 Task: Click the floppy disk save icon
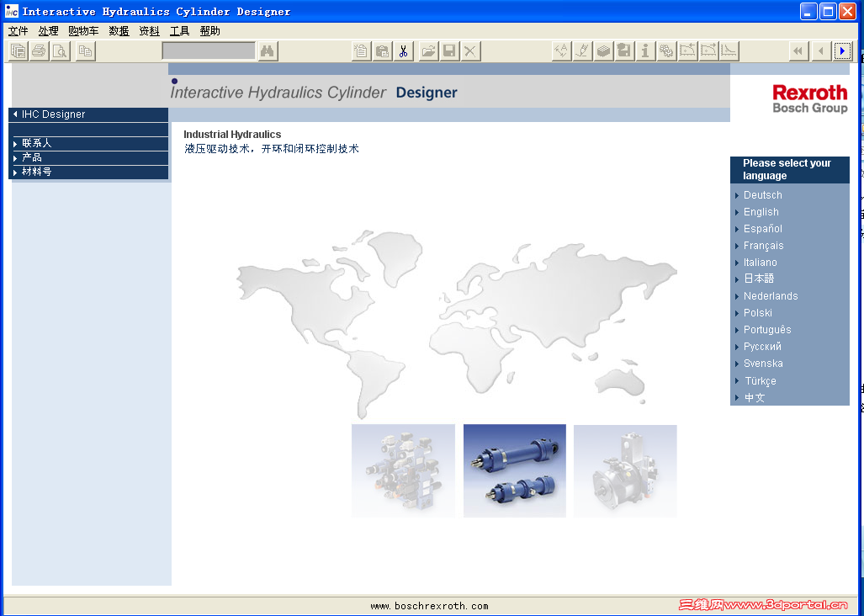449,51
